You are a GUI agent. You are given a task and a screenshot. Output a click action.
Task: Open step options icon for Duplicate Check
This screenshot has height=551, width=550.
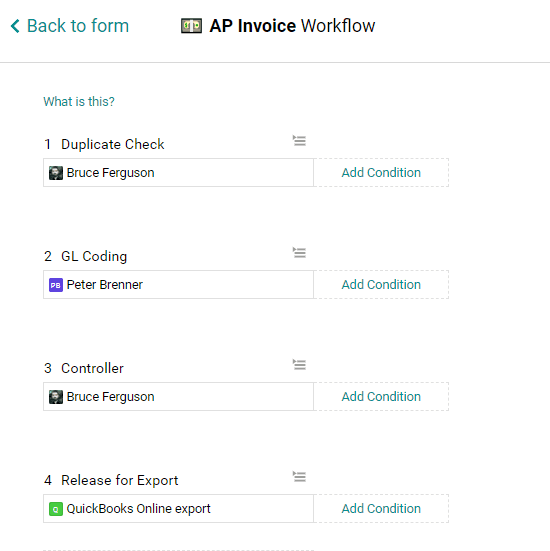click(299, 141)
